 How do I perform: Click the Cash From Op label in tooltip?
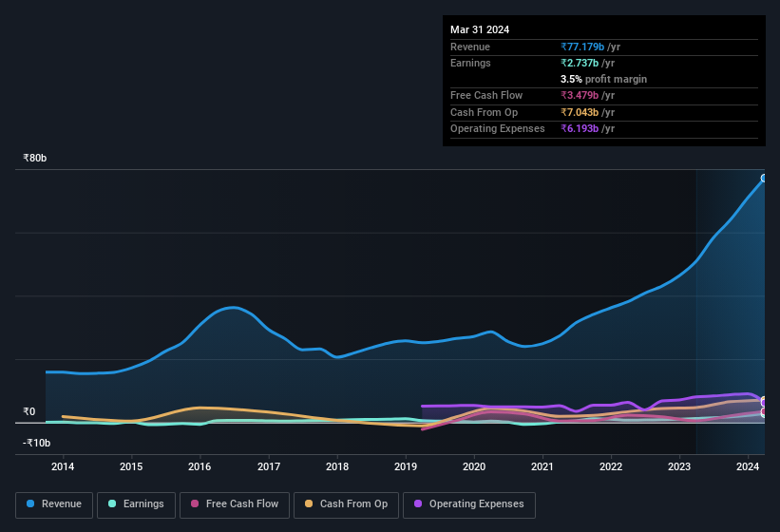(x=484, y=112)
